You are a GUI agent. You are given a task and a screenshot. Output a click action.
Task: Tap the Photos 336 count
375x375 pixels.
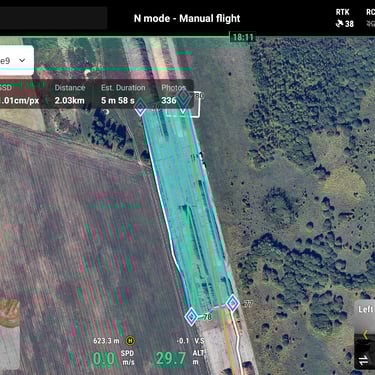(x=173, y=94)
